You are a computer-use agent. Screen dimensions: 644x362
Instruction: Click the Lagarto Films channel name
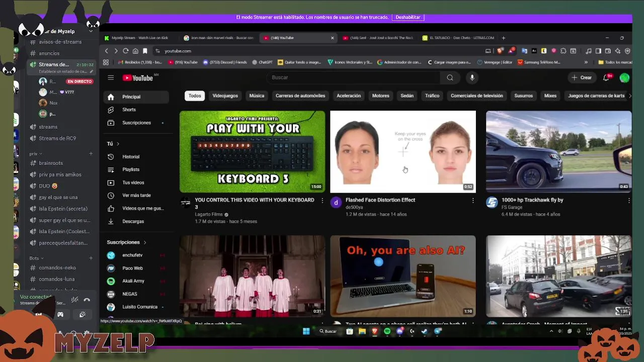click(209, 214)
